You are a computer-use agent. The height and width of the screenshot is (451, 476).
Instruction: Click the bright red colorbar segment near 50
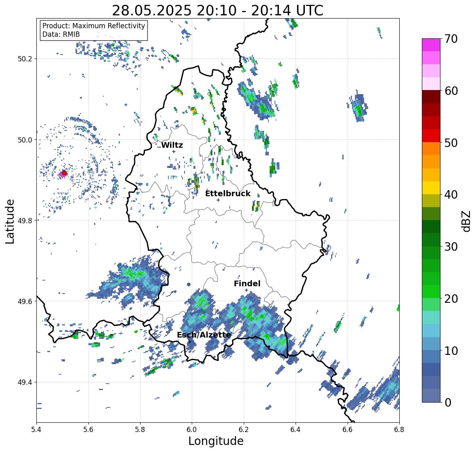point(431,136)
